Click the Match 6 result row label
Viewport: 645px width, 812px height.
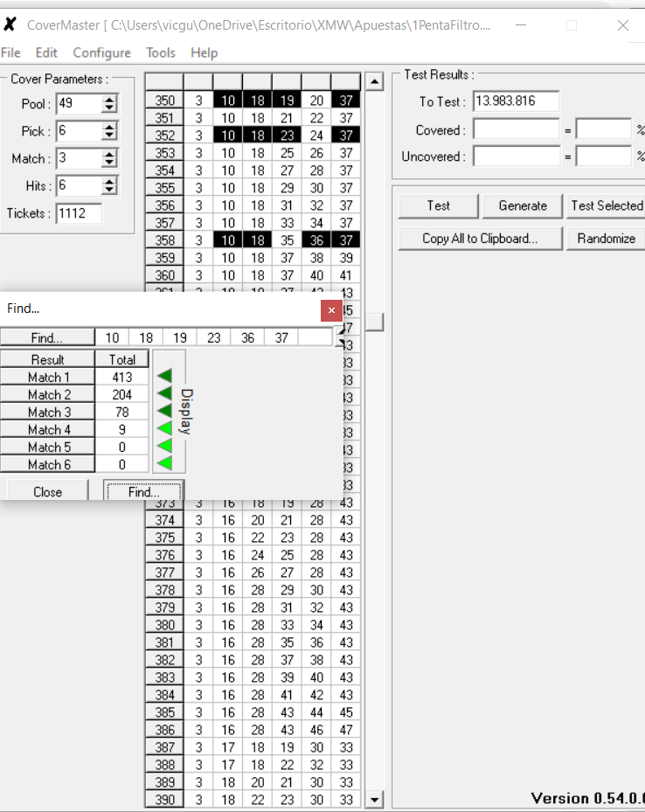[47, 464]
